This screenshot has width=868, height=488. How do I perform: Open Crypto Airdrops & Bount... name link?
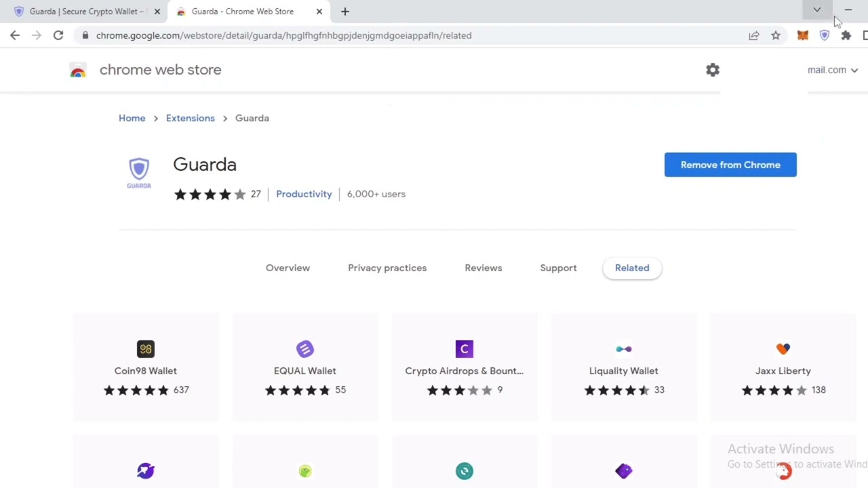pos(465,371)
